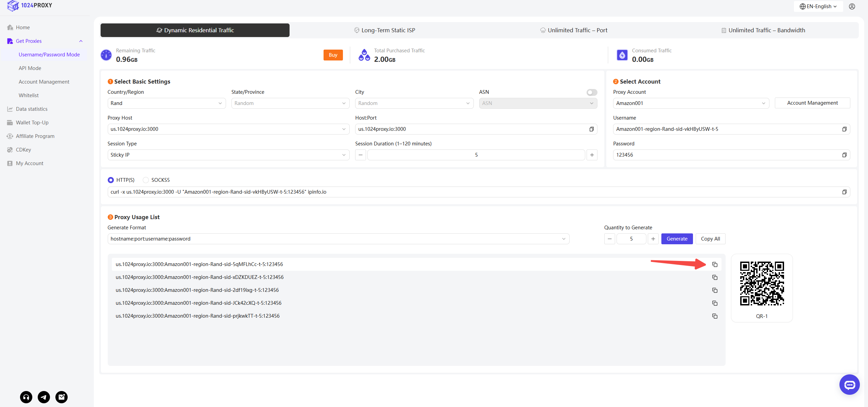Screen dimensions: 868x407
Task: Click the Telegram contact icon
Action: (44, 397)
